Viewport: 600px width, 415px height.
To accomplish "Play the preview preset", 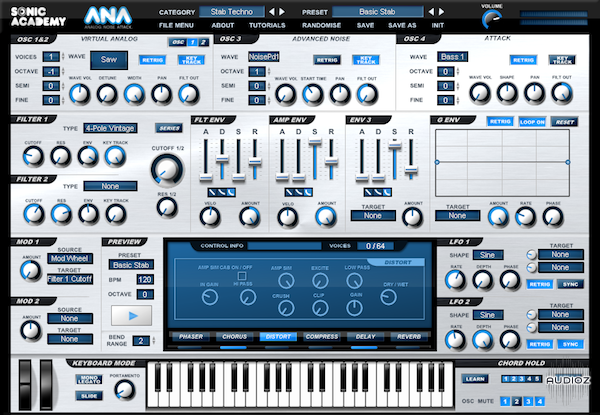I will [x=131, y=316].
